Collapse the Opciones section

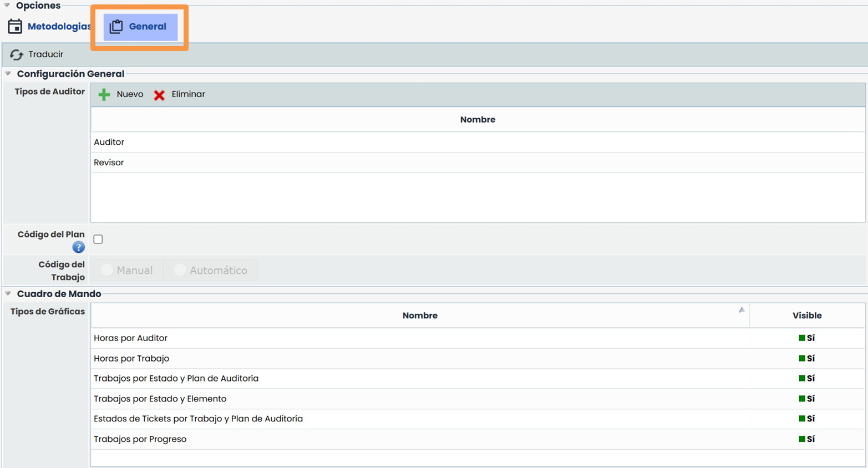tap(7, 5)
